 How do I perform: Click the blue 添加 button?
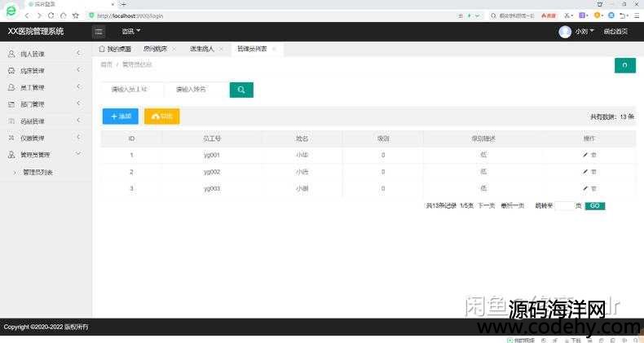point(121,117)
